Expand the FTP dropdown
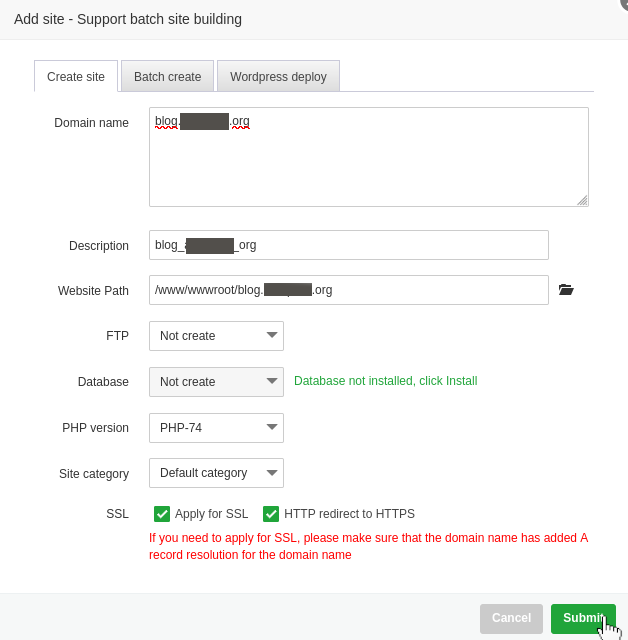 coord(216,336)
